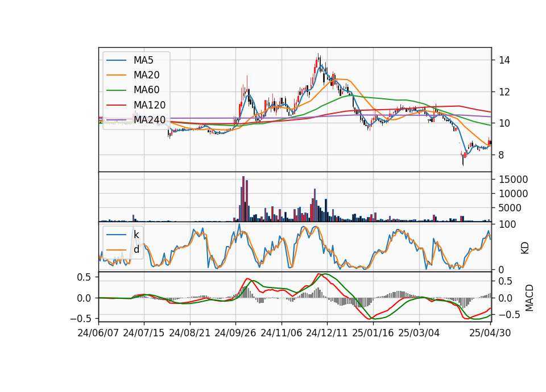This screenshot has height=392, width=546.
Task: Click the lowest candlestick near price 7.5
Action: click(463, 159)
